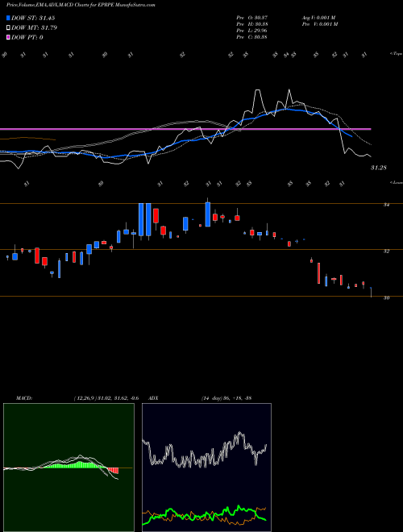Click inside the green MACD histogram chart
Screen dimensions: 403x532
[69, 468]
